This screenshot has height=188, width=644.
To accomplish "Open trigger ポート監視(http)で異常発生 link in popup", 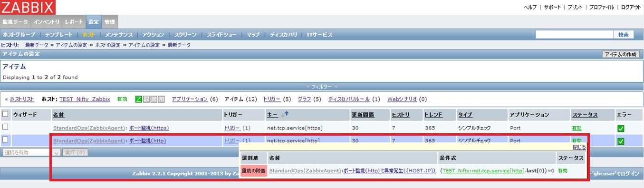I will coord(389,170).
